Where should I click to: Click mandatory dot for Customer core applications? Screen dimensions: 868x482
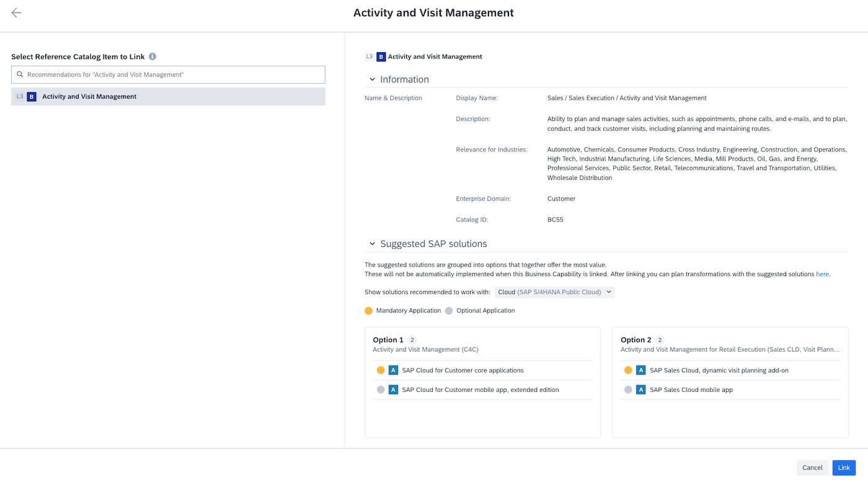(381, 370)
